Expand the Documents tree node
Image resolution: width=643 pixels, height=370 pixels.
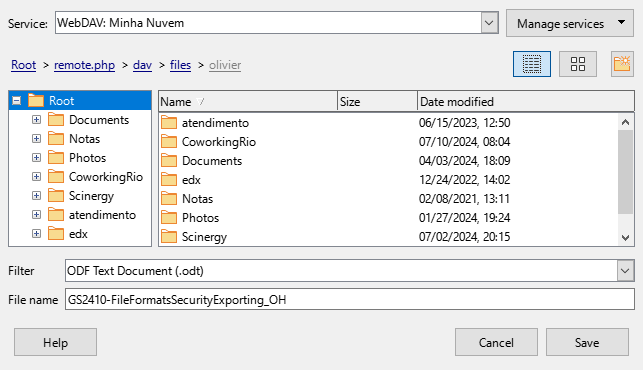coord(36,119)
